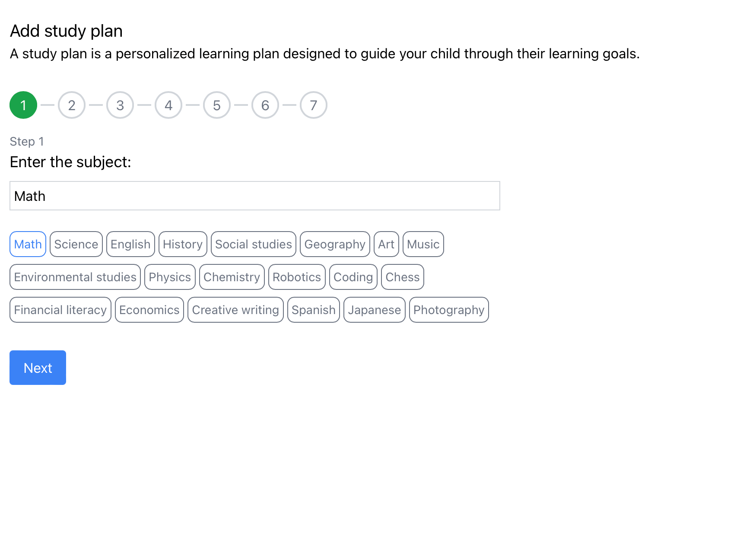Go to step 2 circle
The image size is (756, 540).
point(72,105)
